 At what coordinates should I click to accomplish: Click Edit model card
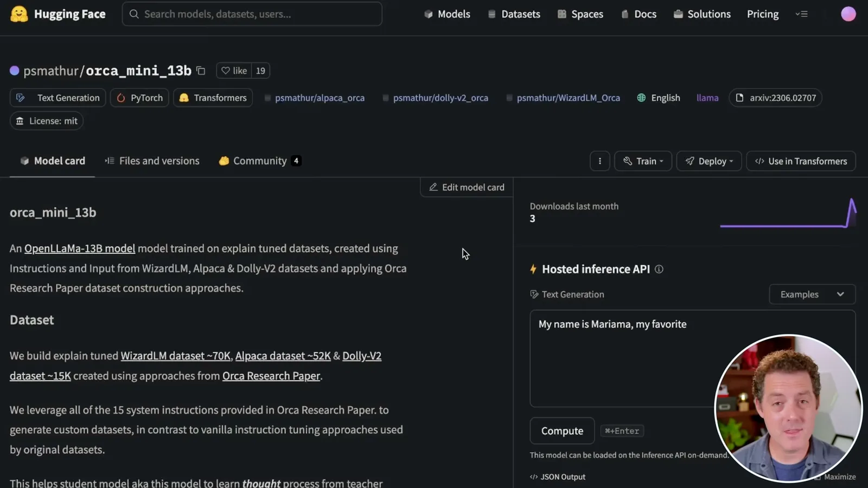(467, 187)
